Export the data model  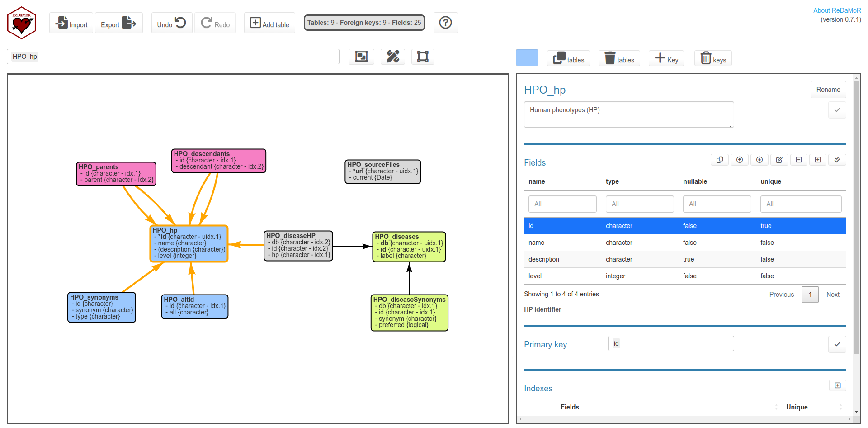[118, 23]
